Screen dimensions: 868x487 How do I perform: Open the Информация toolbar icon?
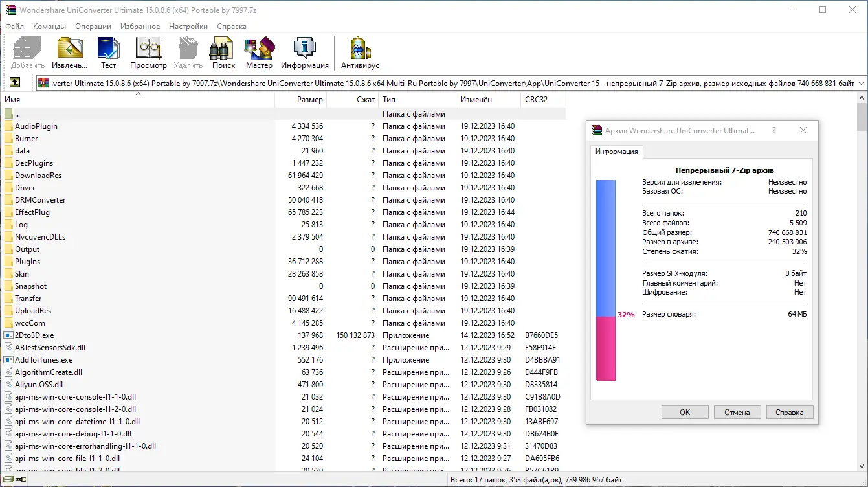coord(305,49)
